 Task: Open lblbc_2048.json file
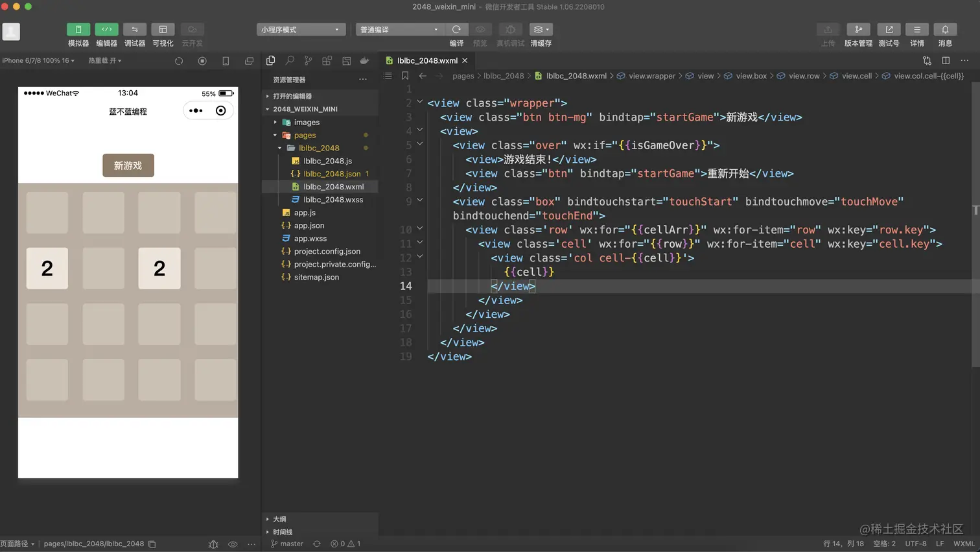pyautogui.click(x=320, y=174)
